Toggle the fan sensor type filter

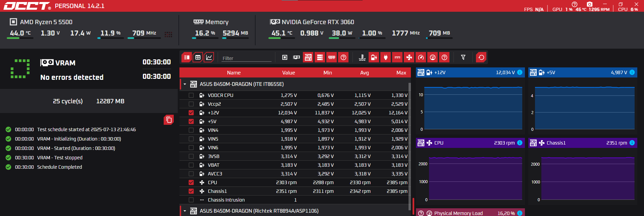[409, 57]
